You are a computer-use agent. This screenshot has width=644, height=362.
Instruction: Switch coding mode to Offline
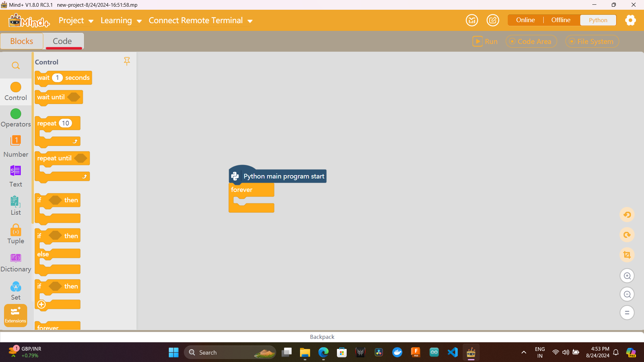click(x=560, y=20)
